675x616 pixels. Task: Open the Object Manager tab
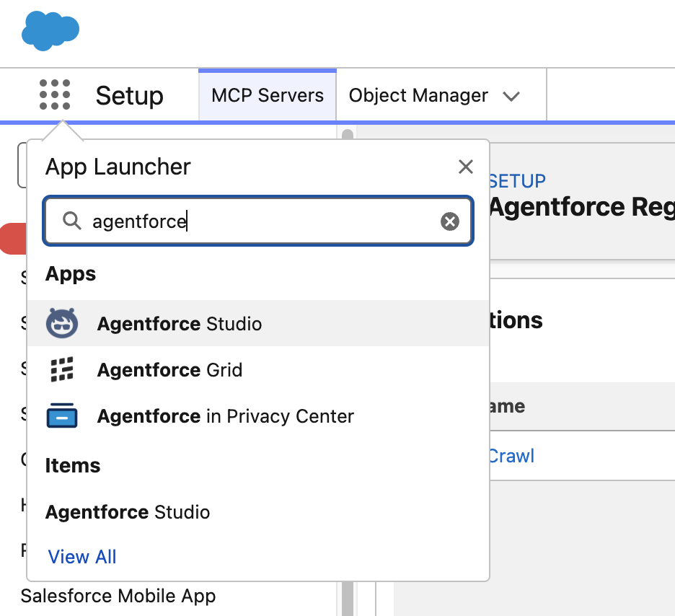(x=418, y=95)
